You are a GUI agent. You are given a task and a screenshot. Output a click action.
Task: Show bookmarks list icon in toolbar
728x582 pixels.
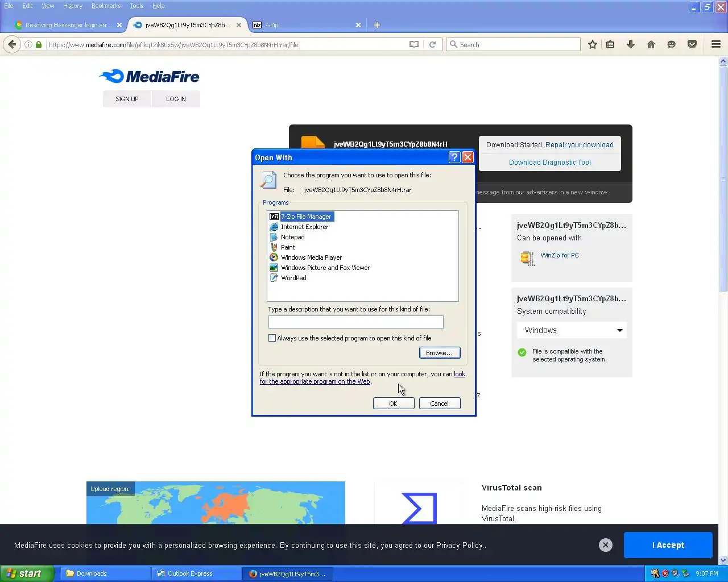(x=610, y=44)
